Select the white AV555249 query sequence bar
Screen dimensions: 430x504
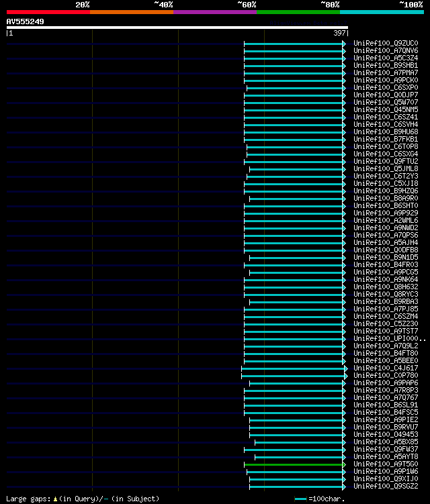177,28
